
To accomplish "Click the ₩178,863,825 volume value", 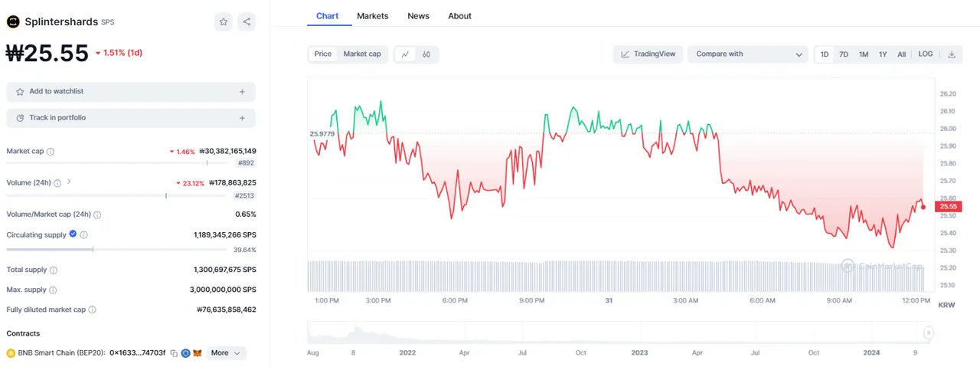I will tap(232, 183).
